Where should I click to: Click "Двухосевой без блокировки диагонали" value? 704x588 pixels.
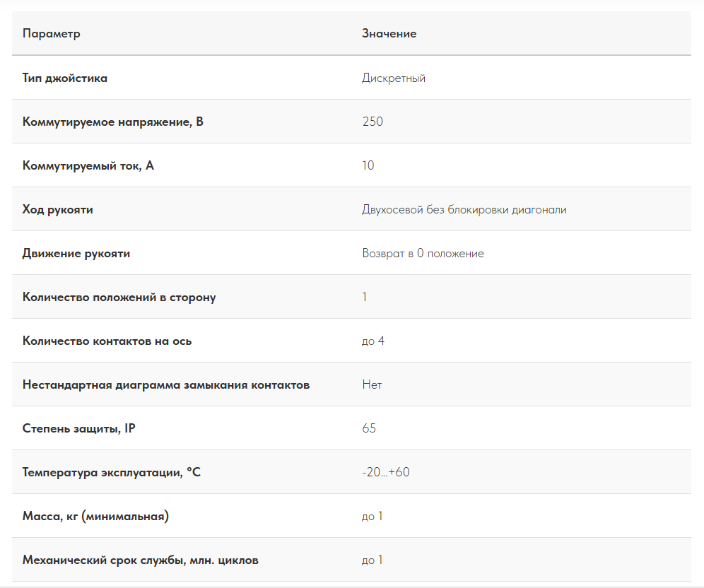coord(464,210)
